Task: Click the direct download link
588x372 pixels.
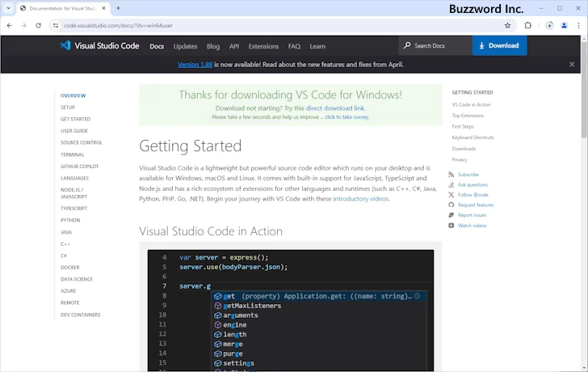Action: coord(335,108)
